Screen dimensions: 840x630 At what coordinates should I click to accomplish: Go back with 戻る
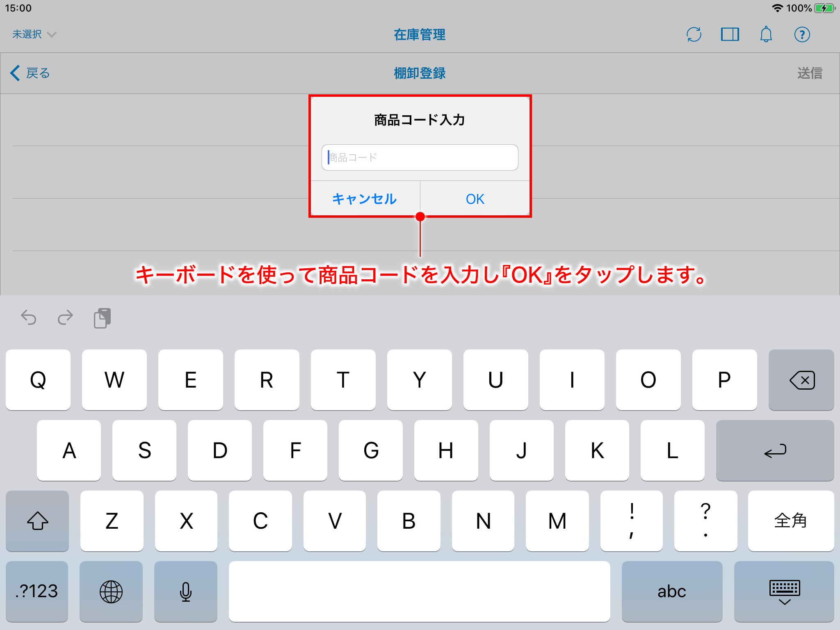[x=30, y=73]
